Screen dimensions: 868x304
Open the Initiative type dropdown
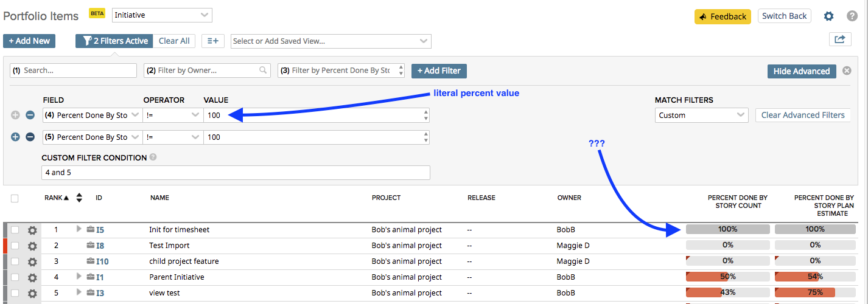[162, 15]
